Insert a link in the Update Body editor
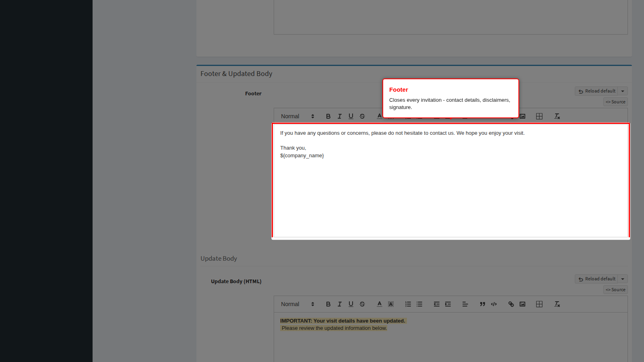The image size is (644, 362). point(511,304)
